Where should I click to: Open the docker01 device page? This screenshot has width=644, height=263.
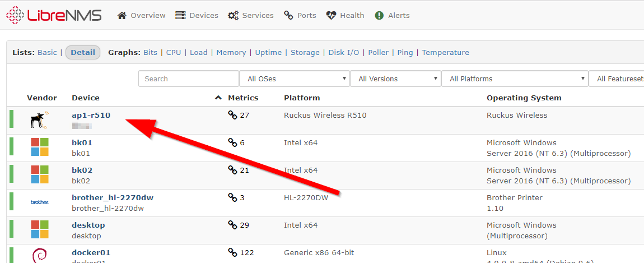pyautogui.click(x=91, y=253)
